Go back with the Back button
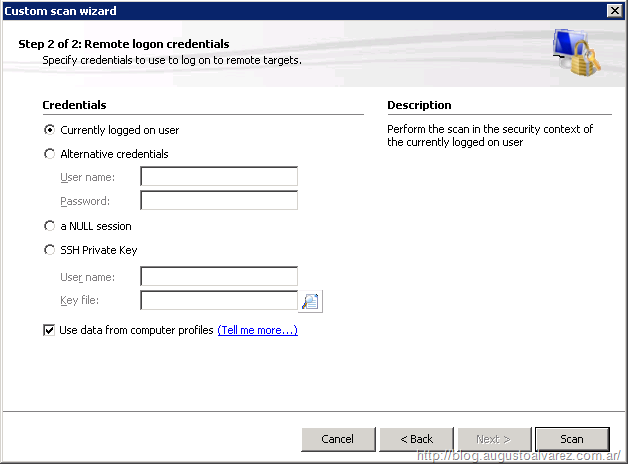Viewport: 628px width, 464px height. click(416, 439)
